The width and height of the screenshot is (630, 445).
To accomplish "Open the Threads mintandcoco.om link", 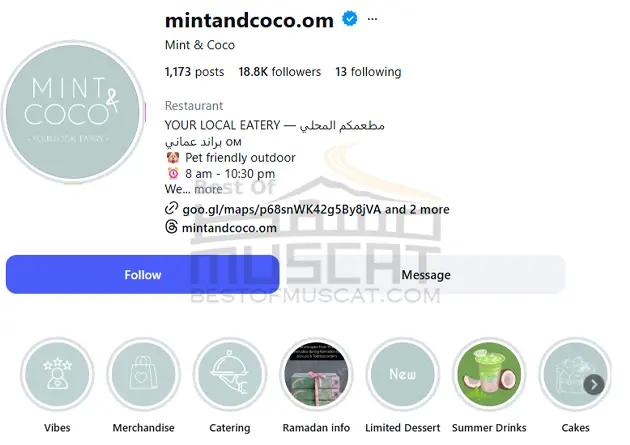I will [229, 228].
